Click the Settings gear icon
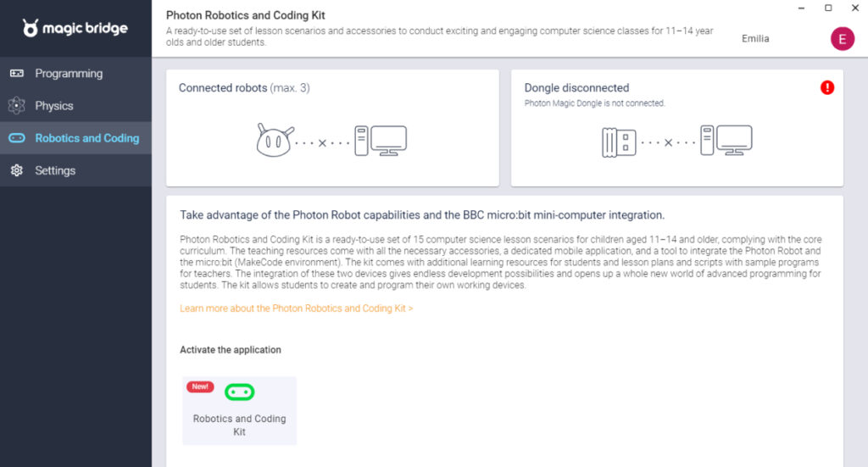The height and width of the screenshot is (467, 868). pyautogui.click(x=17, y=170)
